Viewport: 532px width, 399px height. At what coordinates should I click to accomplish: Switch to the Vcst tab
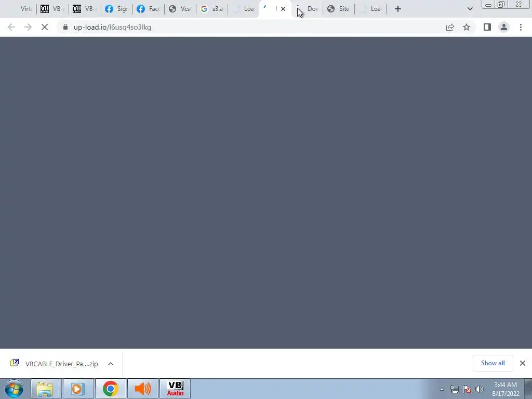tap(180, 9)
